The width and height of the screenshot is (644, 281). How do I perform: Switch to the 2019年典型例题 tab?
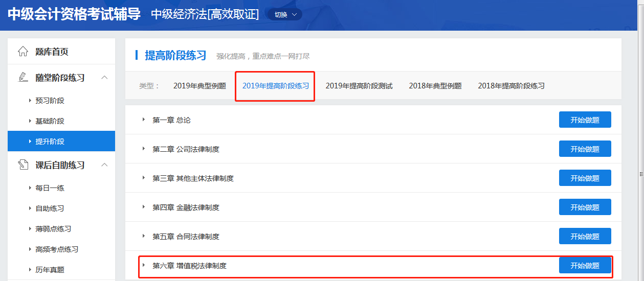(199, 86)
